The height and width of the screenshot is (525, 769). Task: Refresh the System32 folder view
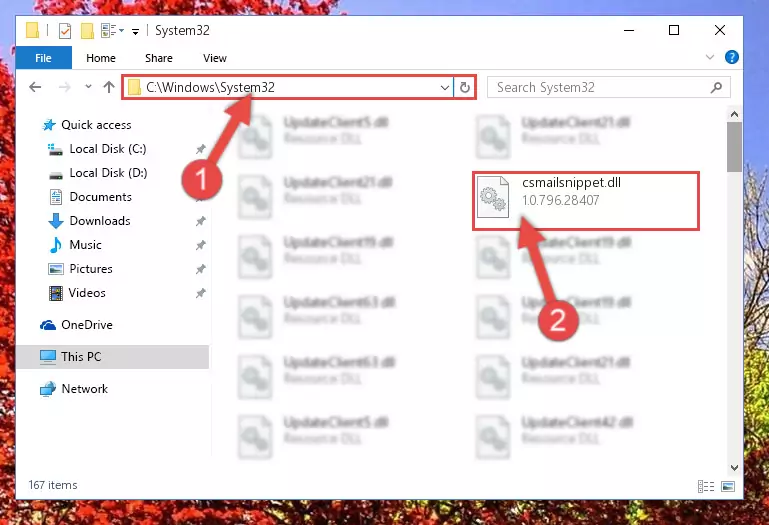(x=464, y=88)
